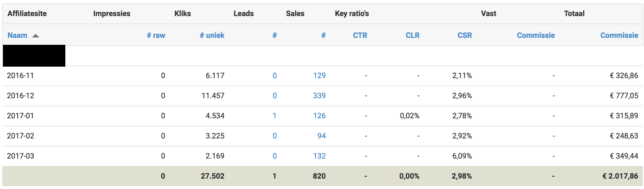Open the 129 sales for 2016-11
The width and height of the screenshot is (644, 189).
[x=319, y=76]
